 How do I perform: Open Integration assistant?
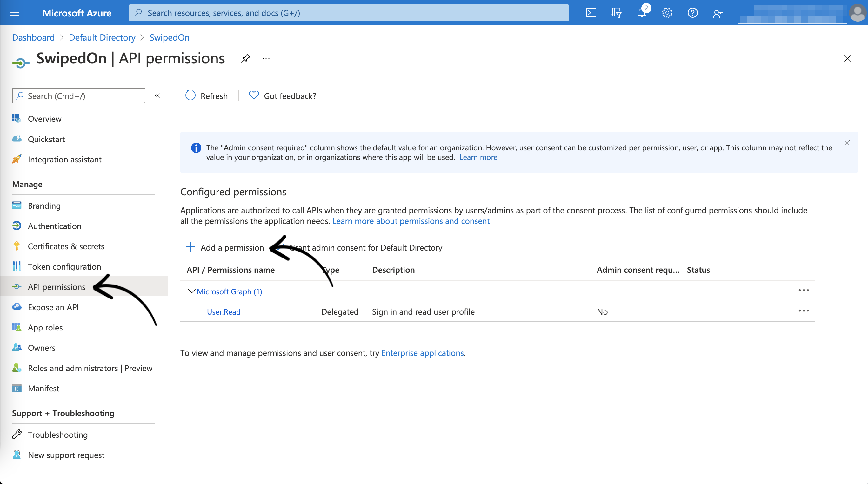pyautogui.click(x=64, y=160)
